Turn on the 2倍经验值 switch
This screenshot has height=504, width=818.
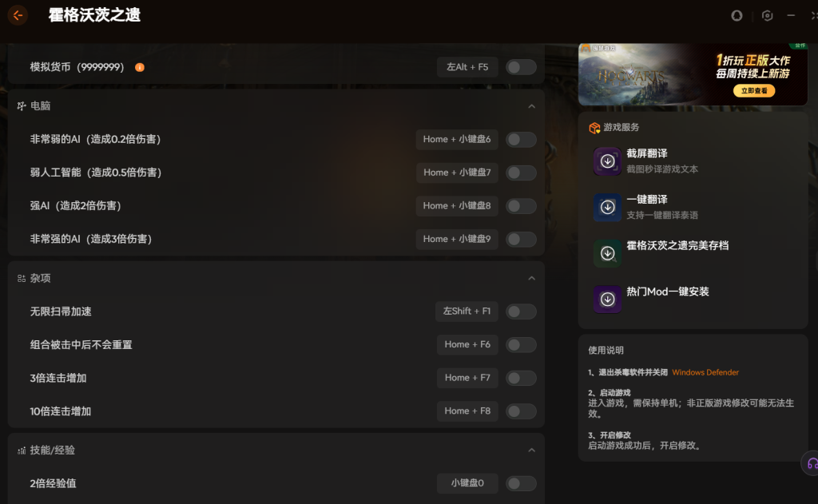521,483
